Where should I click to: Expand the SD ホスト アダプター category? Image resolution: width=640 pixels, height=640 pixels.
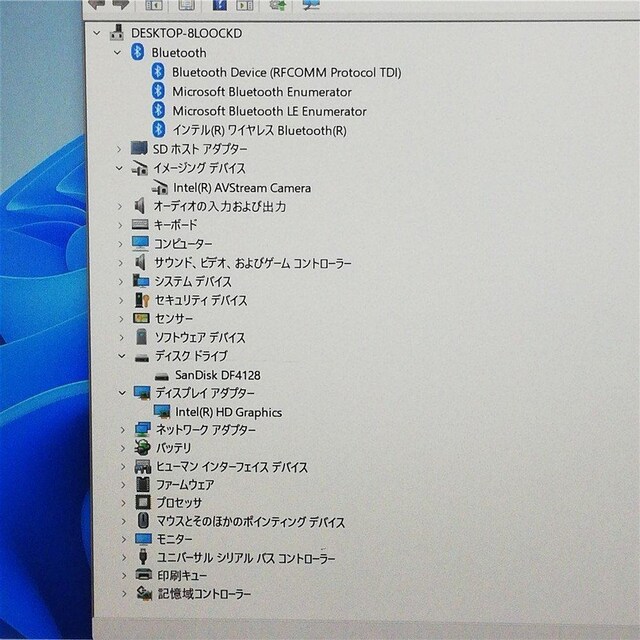click(x=119, y=149)
